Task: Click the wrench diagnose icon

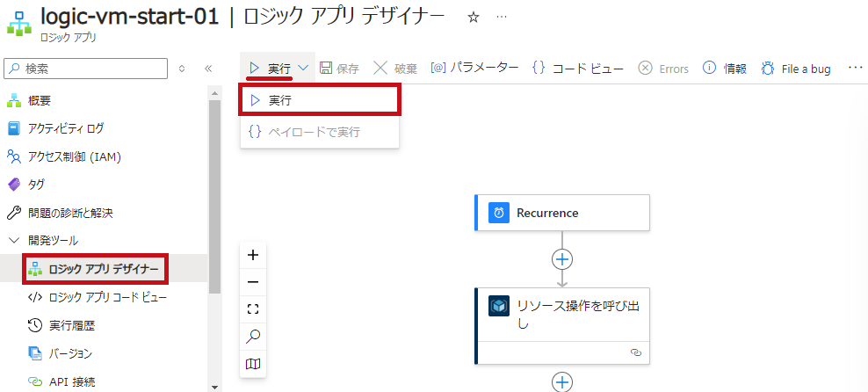Action: point(14,213)
